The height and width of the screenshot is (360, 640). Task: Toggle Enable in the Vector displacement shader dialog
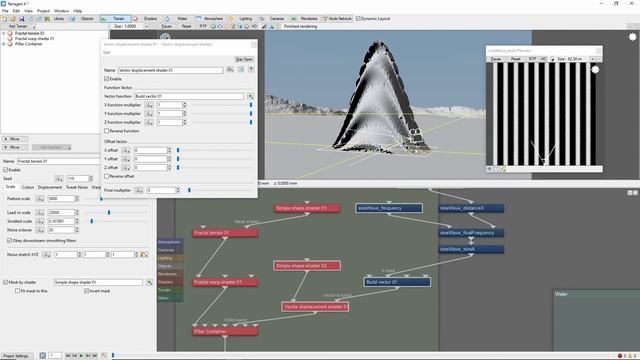107,79
